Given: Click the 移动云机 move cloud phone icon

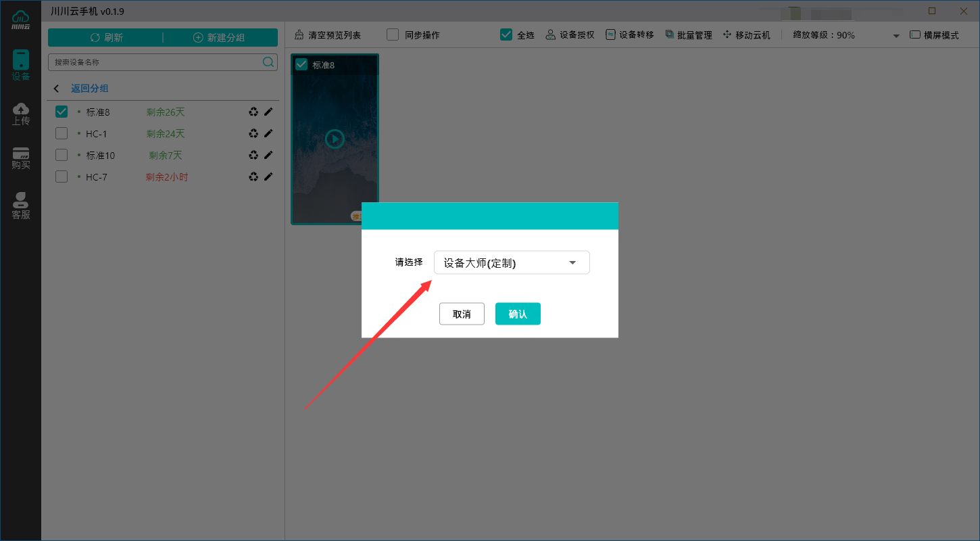Looking at the screenshot, I should tap(727, 34).
